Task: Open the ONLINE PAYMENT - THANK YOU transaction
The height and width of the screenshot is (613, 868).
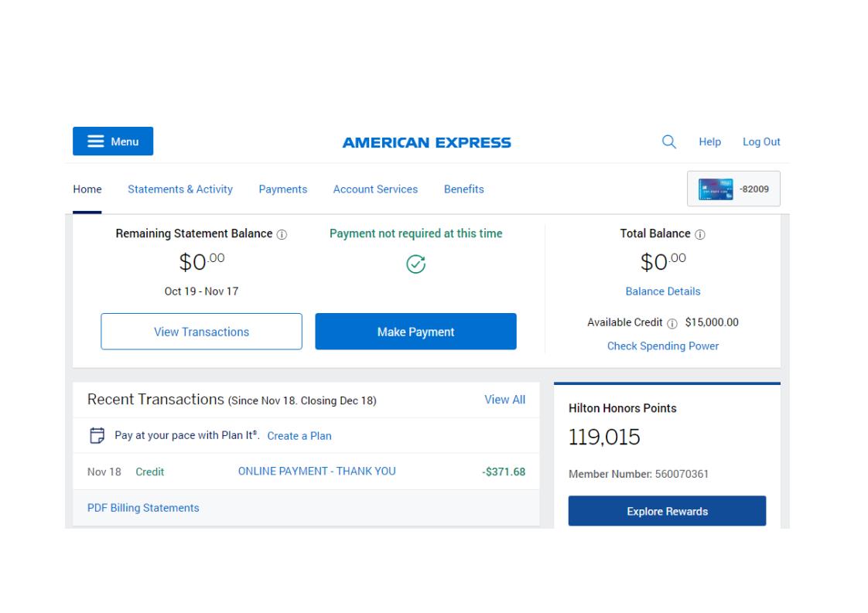Action: pos(316,472)
